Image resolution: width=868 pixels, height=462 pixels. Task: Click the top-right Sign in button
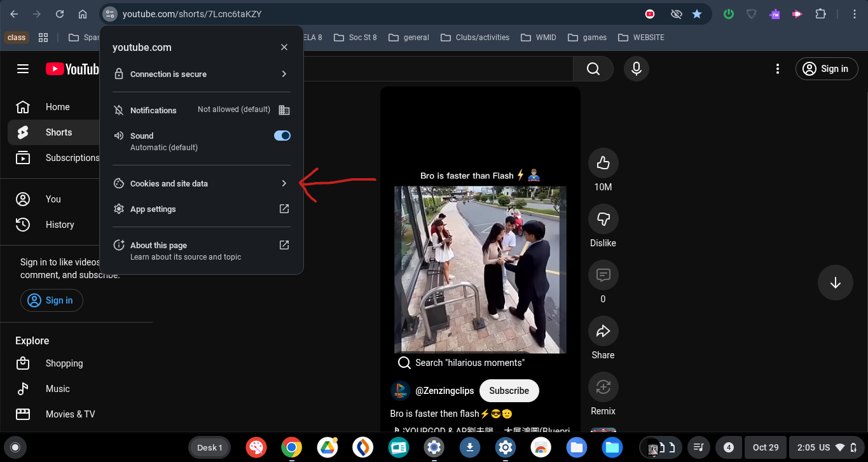[826, 69]
